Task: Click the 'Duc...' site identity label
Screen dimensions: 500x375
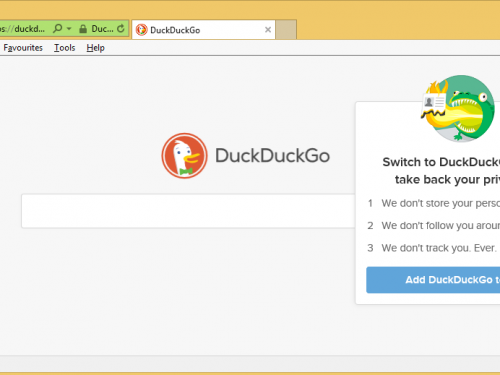Action: [x=102, y=29]
